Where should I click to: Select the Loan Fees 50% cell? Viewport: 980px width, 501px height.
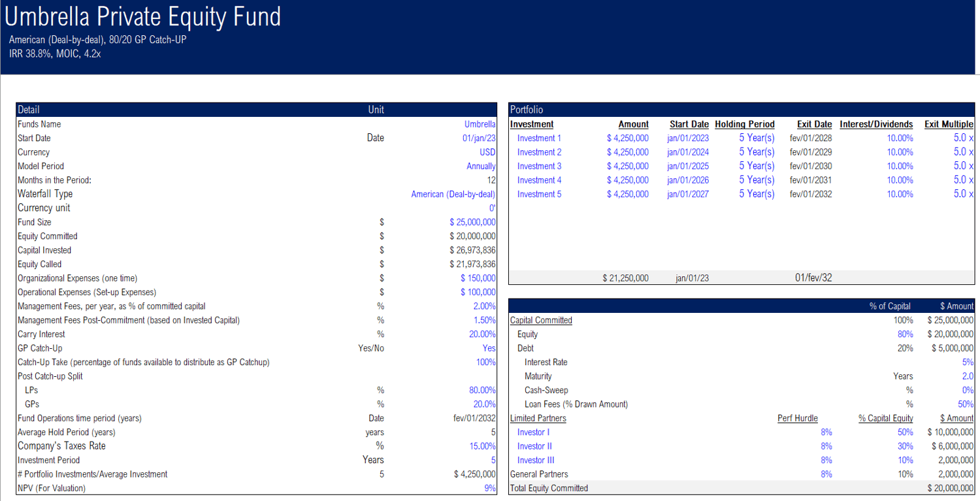pos(966,404)
